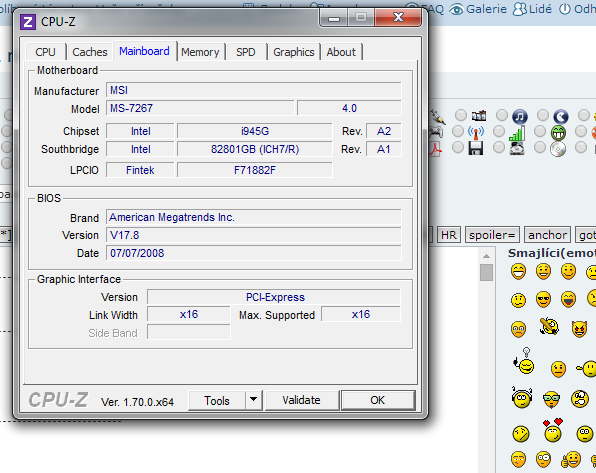Insert the smiley with red hearts
Screen dimensions: 596x473
pyautogui.click(x=553, y=430)
